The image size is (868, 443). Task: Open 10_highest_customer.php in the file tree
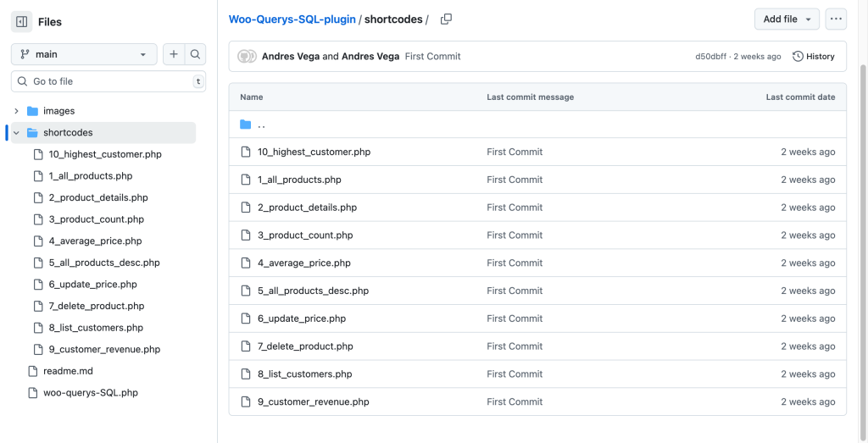click(105, 154)
